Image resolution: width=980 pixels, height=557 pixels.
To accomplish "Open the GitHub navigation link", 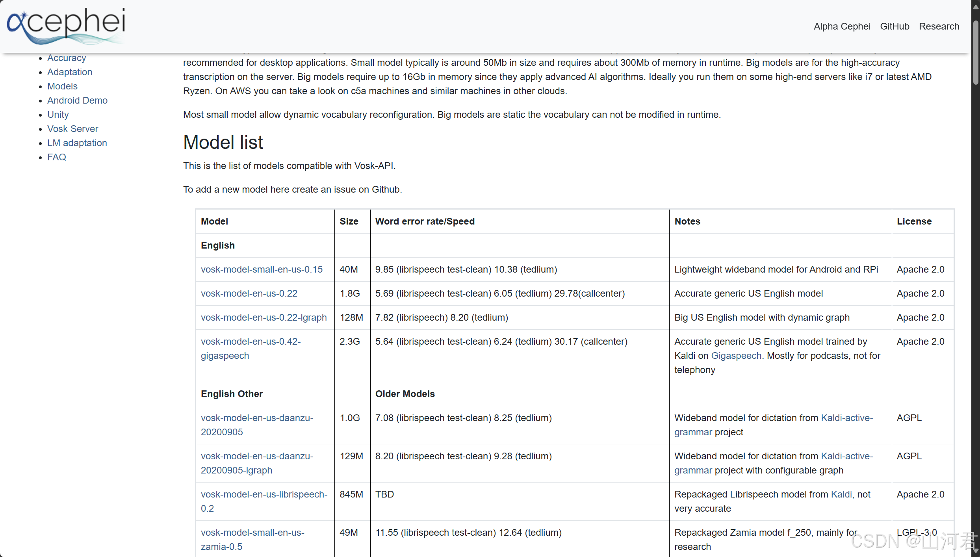I will (x=895, y=26).
